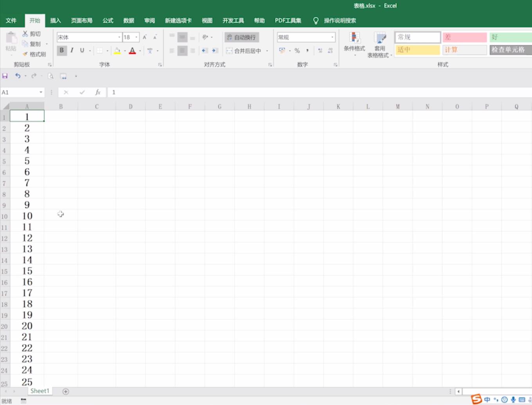Click the Merge and Center (合并后居中) icon
Screen dimensions: 532x405
click(230, 51)
